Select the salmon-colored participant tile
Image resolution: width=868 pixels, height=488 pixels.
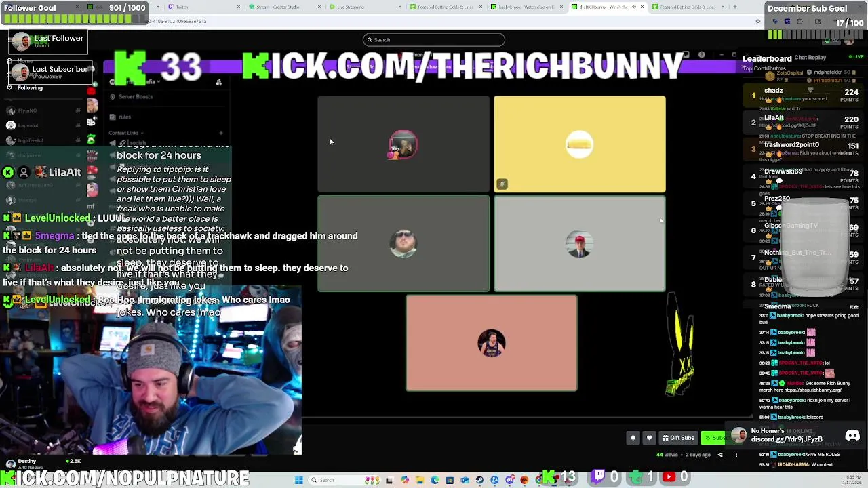click(492, 343)
